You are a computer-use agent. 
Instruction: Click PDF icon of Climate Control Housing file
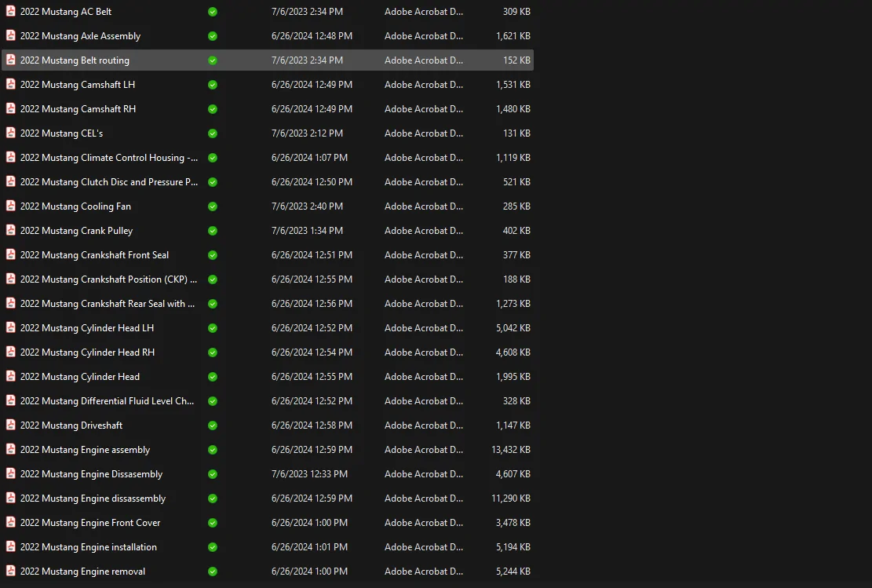[10, 158]
